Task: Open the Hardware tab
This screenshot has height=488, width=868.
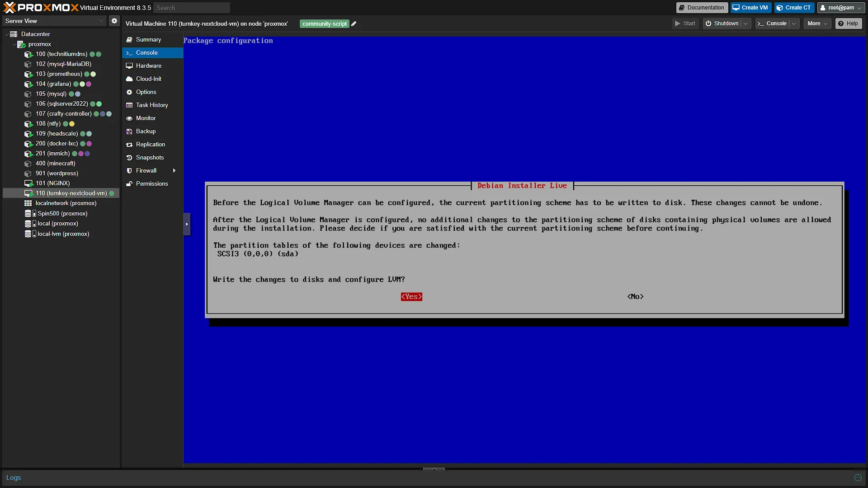Action: click(x=152, y=66)
